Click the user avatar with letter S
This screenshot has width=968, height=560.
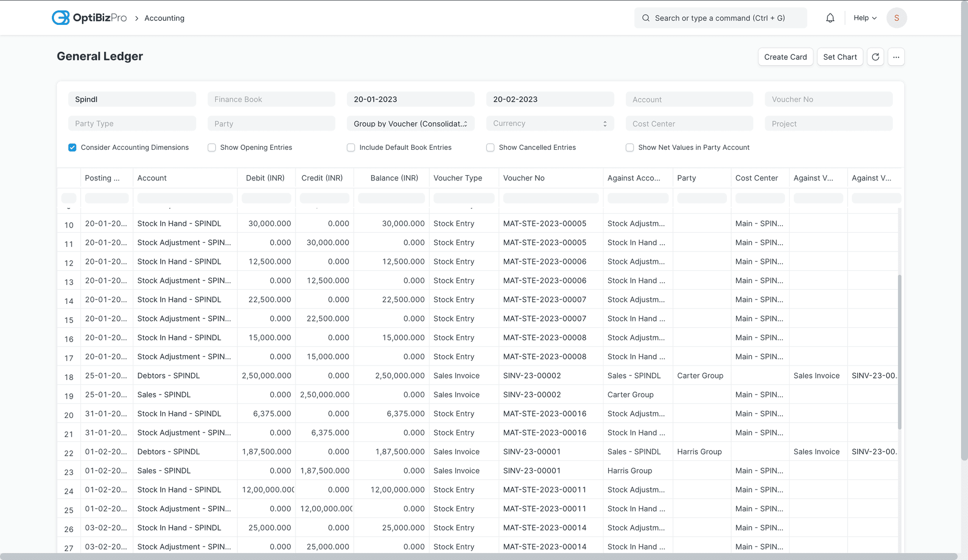(896, 18)
